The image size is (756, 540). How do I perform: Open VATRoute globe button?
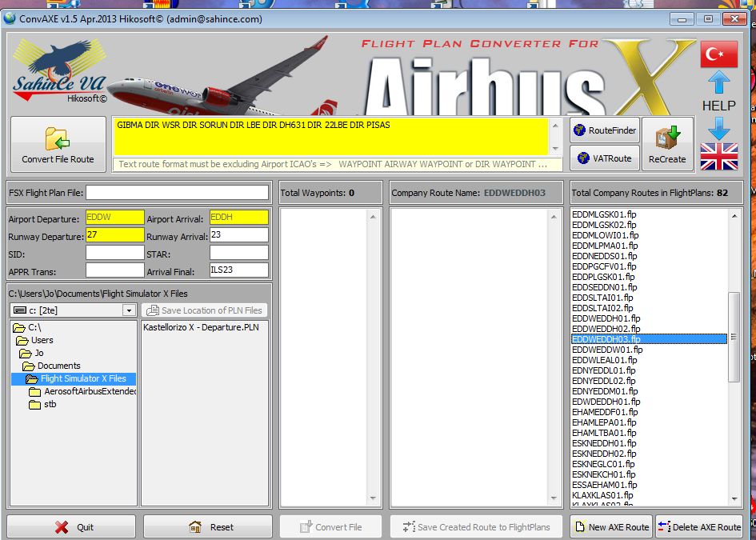605,158
